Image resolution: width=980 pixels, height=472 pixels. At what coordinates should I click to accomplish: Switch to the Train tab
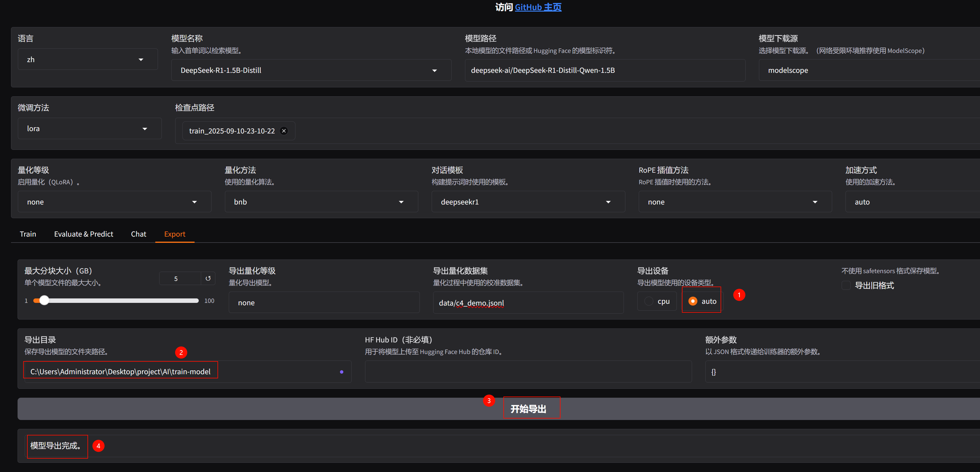pos(28,234)
